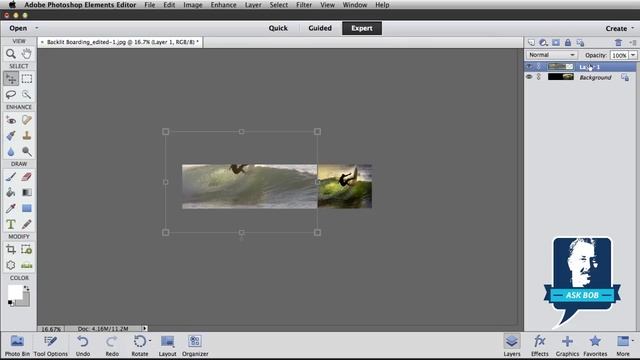Select the Spot Healing Brush tool
Screen dimensions: 640x360
(x=27, y=120)
